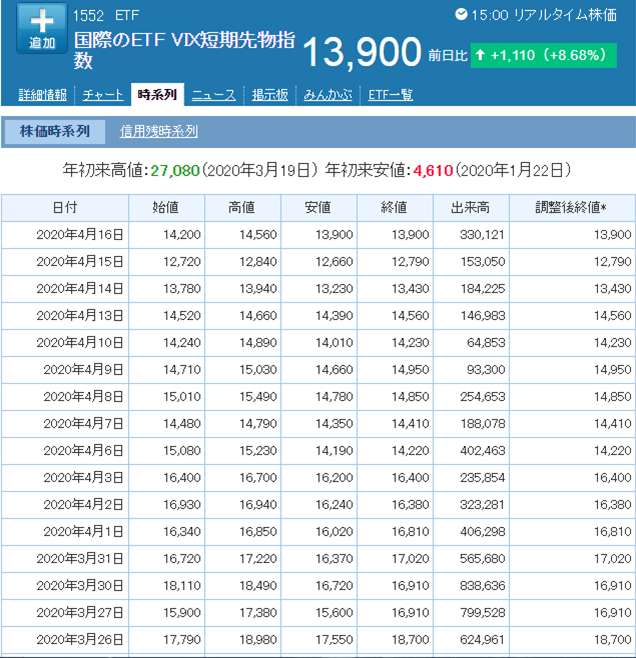636x658 pixels.
Task: Click the high price 14,560 on April 16
Action: tap(258, 235)
